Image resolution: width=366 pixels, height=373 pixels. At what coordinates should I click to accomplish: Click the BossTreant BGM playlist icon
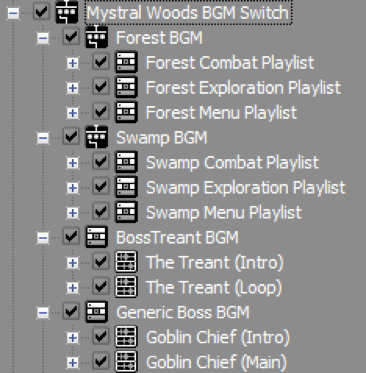(97, 237)
